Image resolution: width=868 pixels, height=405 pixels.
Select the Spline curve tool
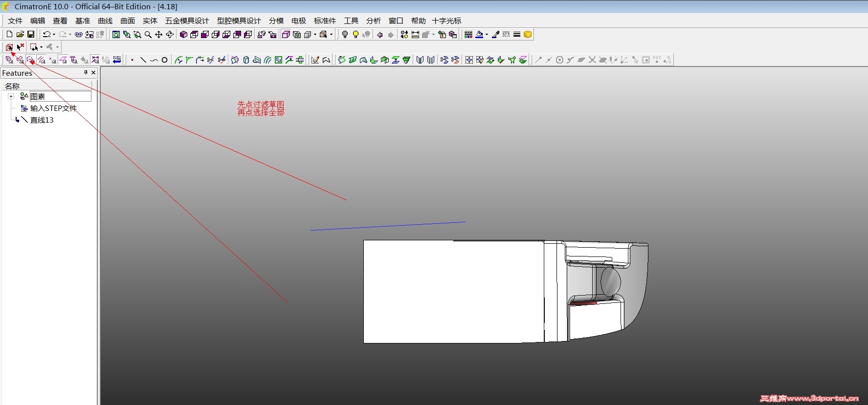[154, 60]
